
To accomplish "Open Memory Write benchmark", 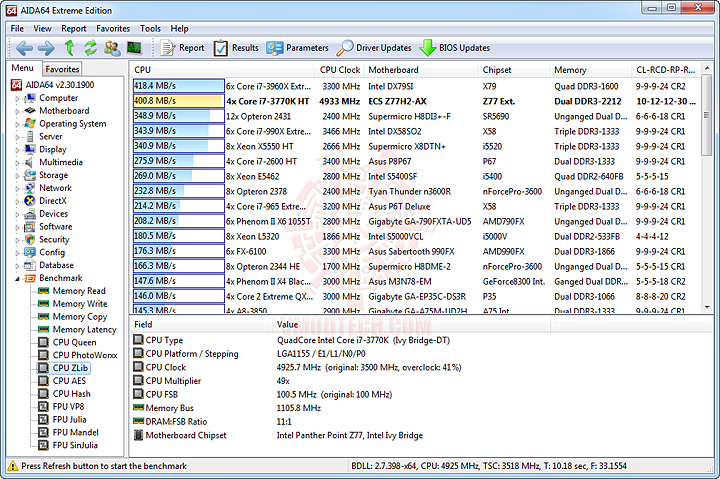I will pyautogui.click(x=80, y=304).
